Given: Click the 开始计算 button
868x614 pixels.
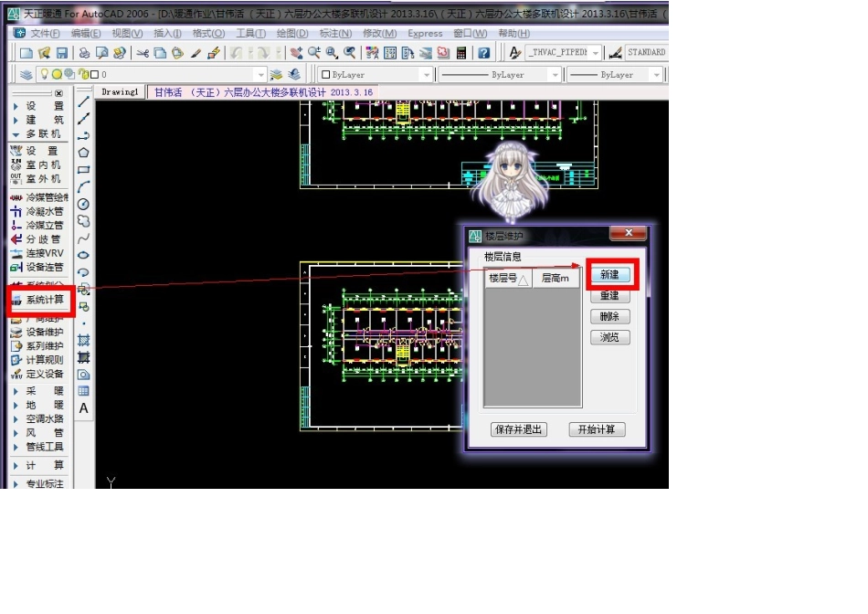Looking at the screenshot, I should pos(597,429).
